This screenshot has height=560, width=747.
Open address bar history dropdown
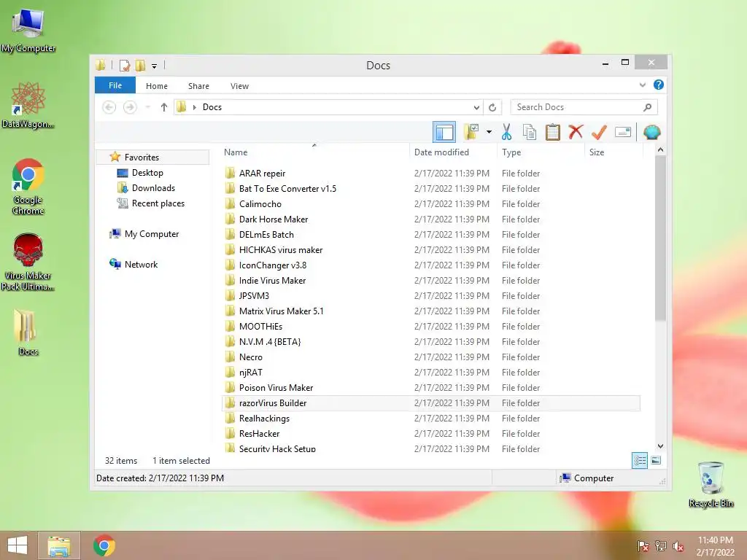click(476, 107)
